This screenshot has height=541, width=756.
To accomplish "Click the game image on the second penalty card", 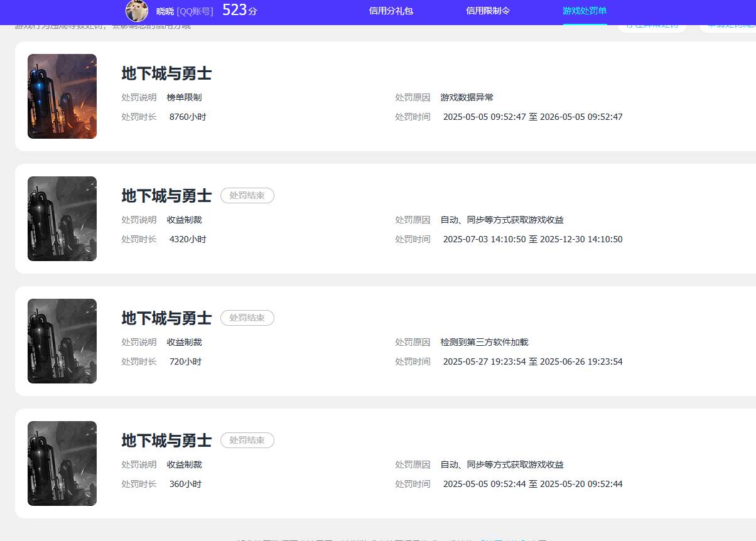I will pos(62,218).
